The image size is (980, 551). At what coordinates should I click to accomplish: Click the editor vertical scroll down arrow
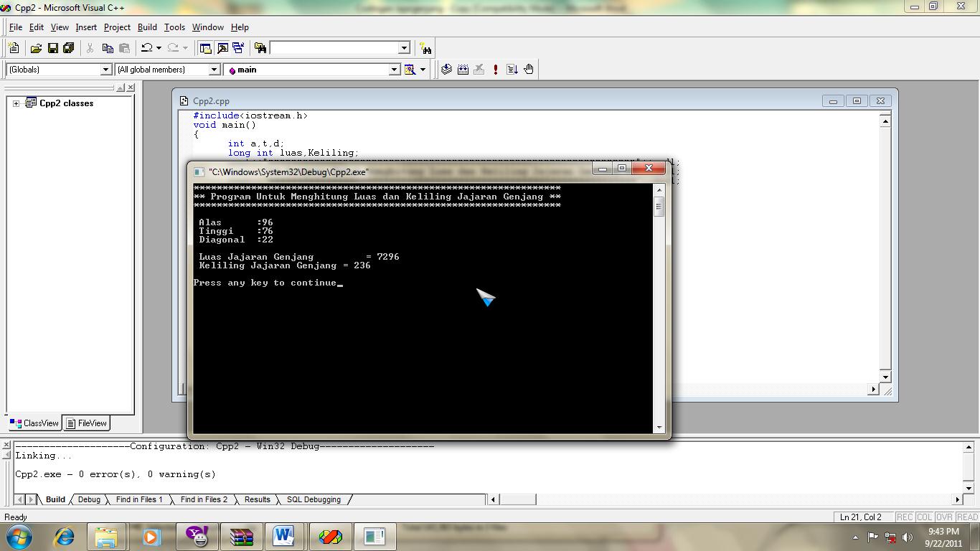(x=885, y=377)
